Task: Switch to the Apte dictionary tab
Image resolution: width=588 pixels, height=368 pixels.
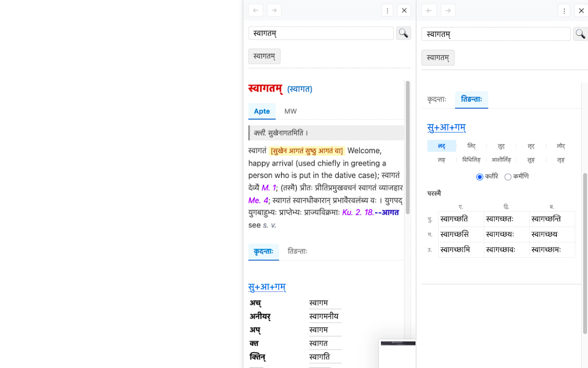Action: click(262, 111)
